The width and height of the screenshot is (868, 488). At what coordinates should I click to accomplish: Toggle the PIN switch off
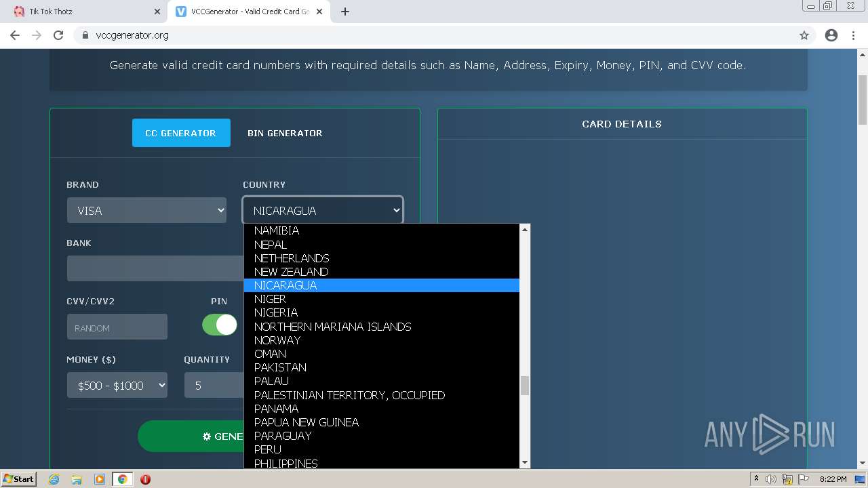click(220, 325)
